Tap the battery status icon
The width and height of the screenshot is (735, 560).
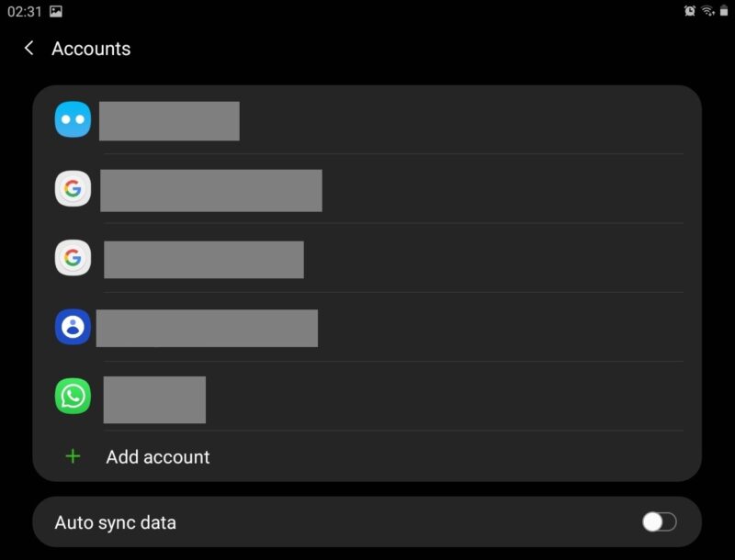724,11
